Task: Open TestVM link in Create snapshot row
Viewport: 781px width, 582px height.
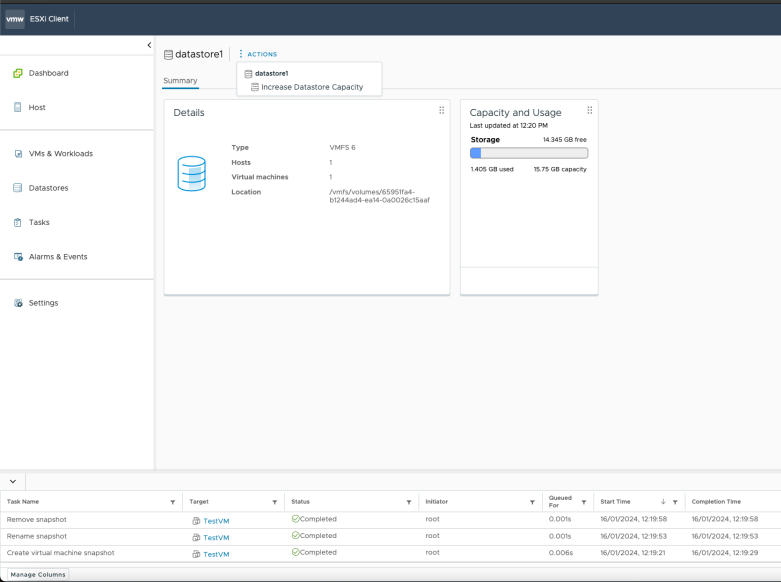Action: tap(216, 554)
